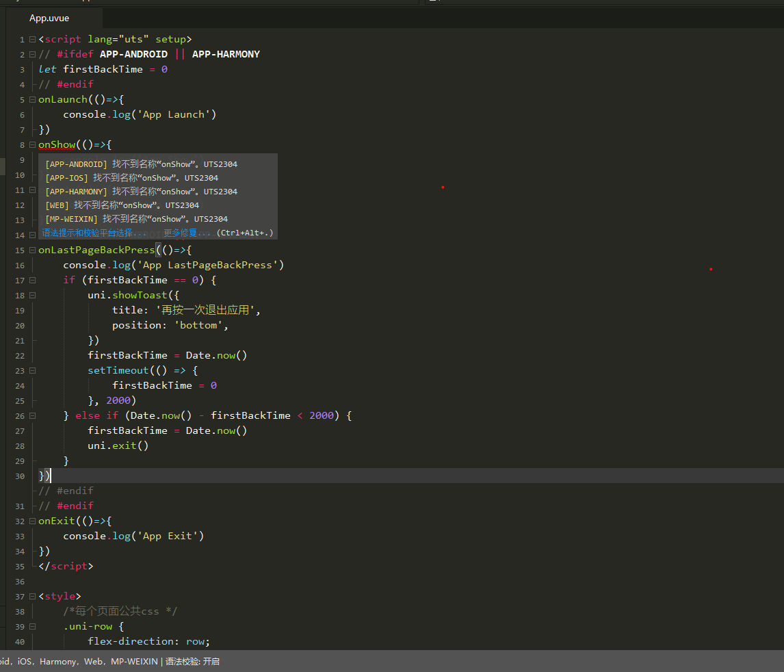The height and width of the screenshot is (672, 784).
Task: Click the [APP-HARMONY] error message in the tooltip
Action: (x=142, y=192)
